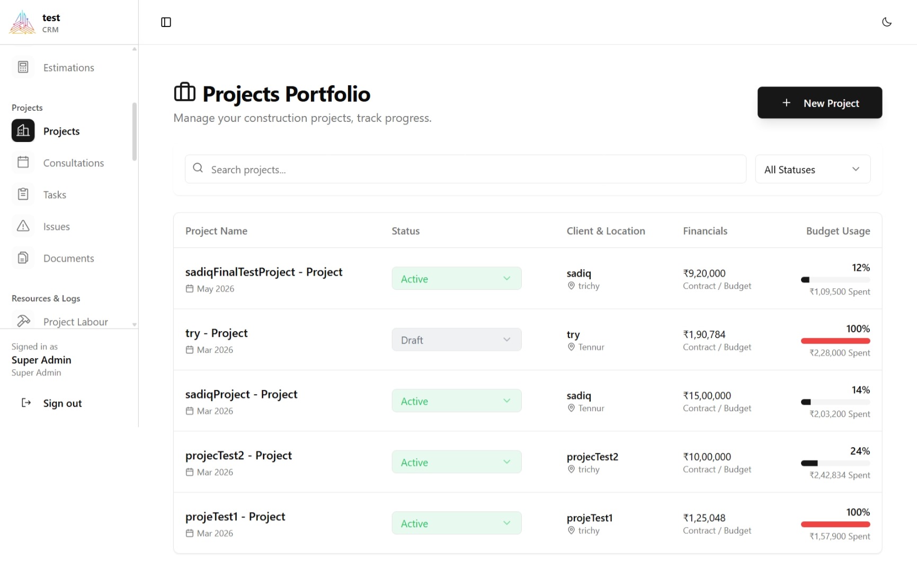Viewport: 917px width, 588px height.
Task: Click the Sign out arrow icon
Action: pos(26,403)
